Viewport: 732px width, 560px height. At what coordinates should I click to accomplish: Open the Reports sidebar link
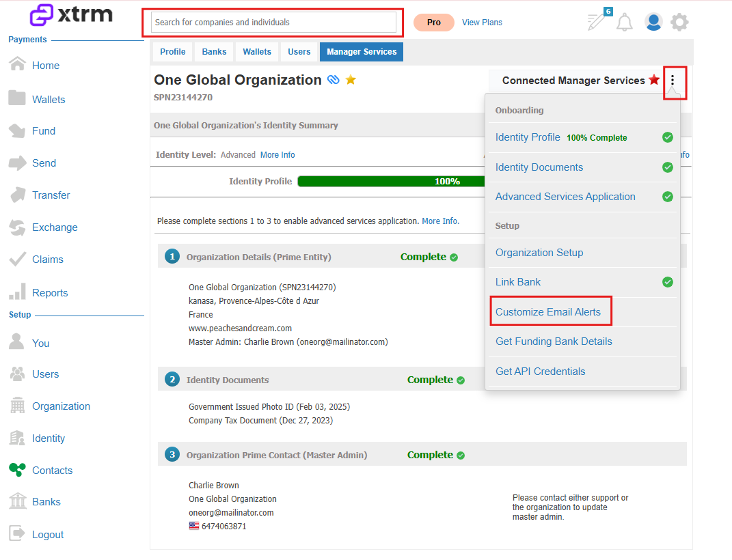[50, 293]
